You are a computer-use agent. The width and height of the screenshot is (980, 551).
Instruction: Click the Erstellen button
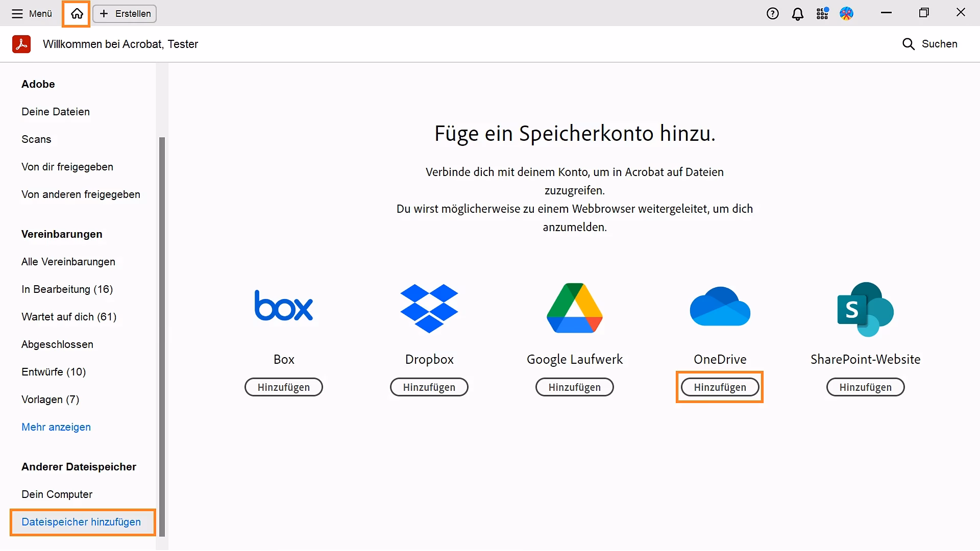[124, 14]
